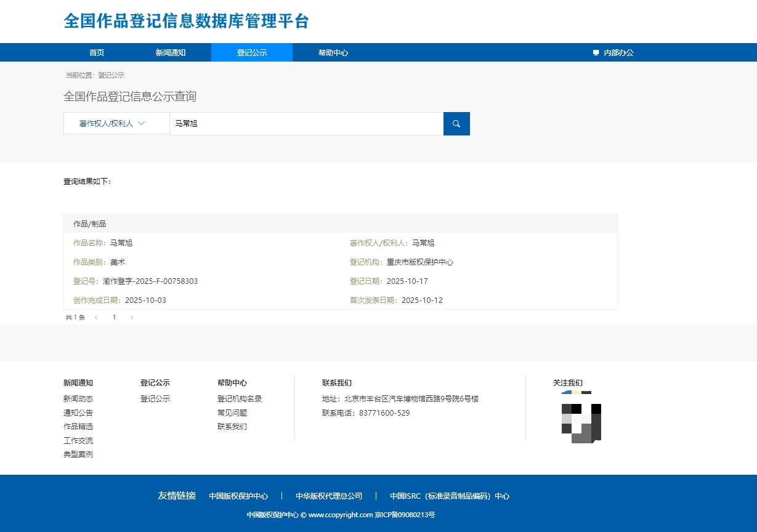Screen dimensions: 757x532
Task: Open 常见问题 footer link
Action: pos(232,413)
